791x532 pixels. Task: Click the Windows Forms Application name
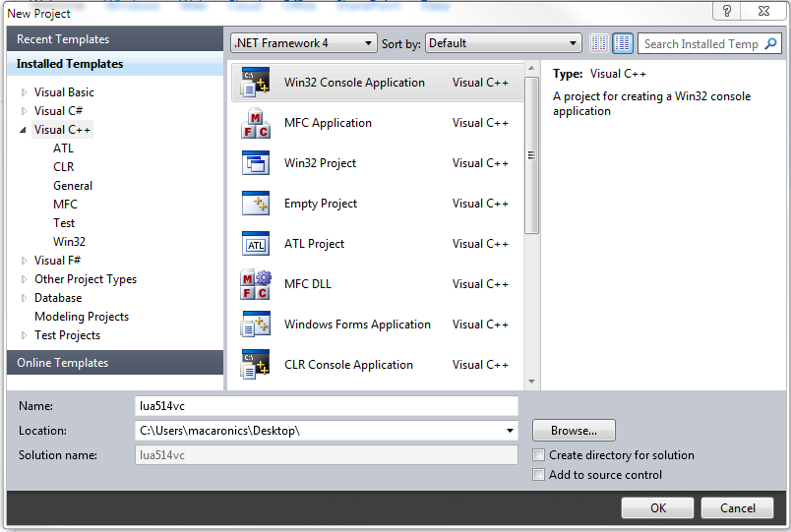coord(357,325)
